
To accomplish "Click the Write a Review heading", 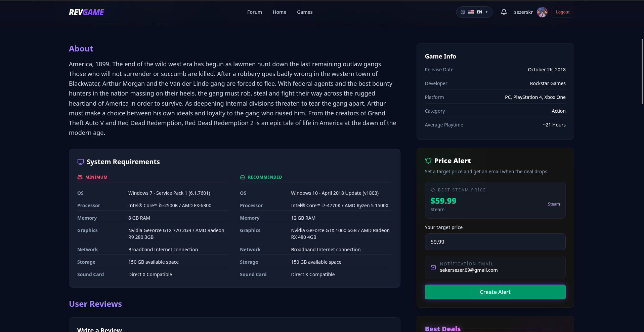I will [99, 330].
